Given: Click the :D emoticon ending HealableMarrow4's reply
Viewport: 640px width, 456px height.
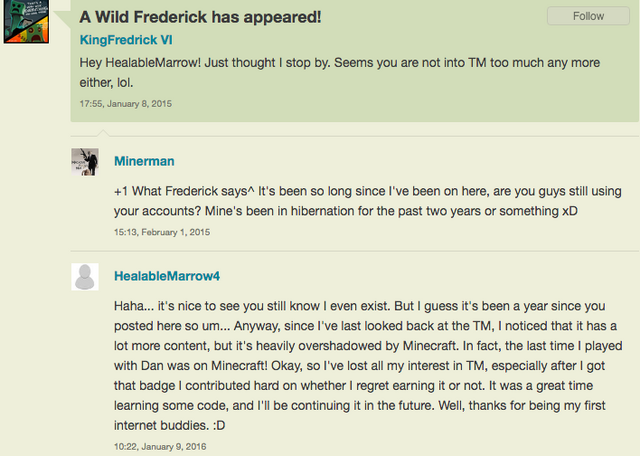Looking at the screenshot, I should [219, 425].
